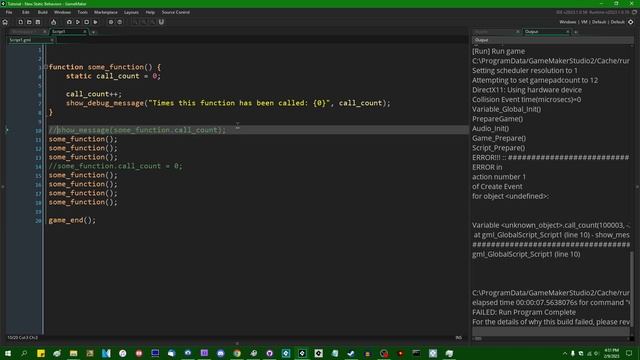Open the Windows Start menu
This screenshot has height=360, width=640.
click(x=8, y=353)
